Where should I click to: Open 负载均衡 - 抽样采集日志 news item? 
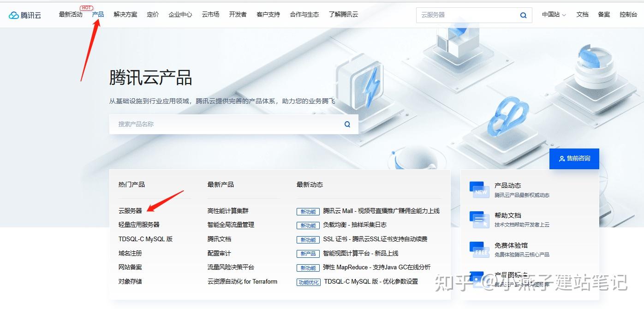coord(355,225)
